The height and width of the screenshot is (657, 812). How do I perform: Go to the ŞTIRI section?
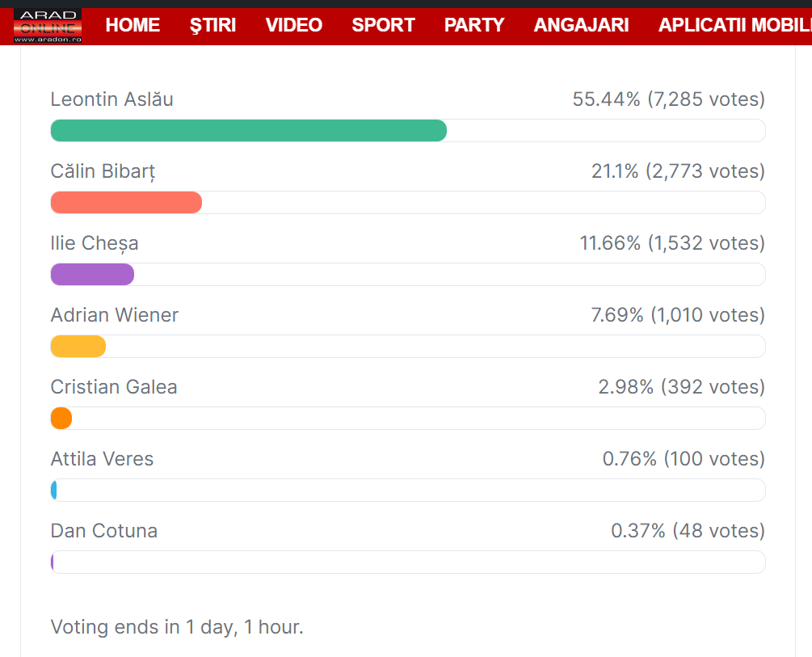212,25
